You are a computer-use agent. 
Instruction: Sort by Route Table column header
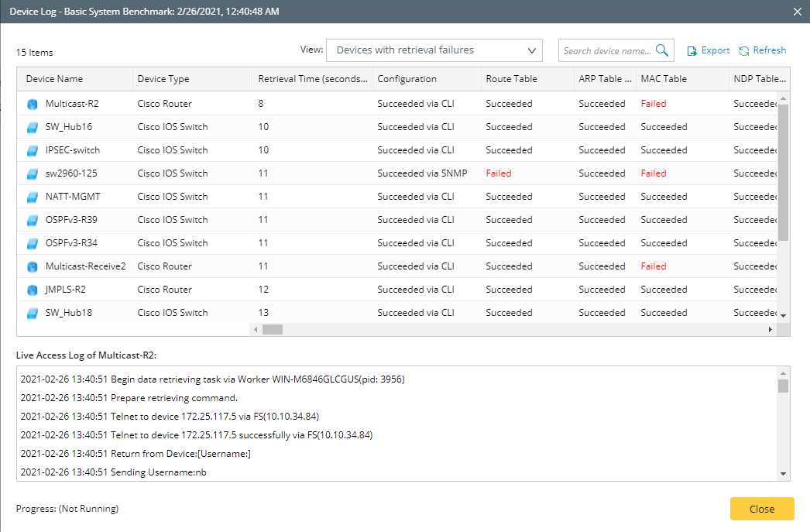tap(511, 79)
